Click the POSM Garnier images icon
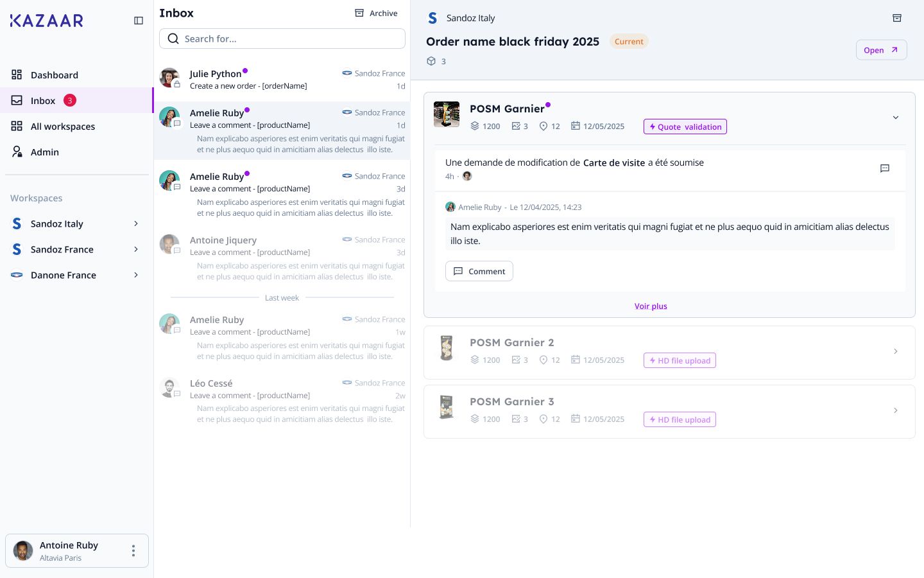The image size is (924, 578). tap(516, 126)
